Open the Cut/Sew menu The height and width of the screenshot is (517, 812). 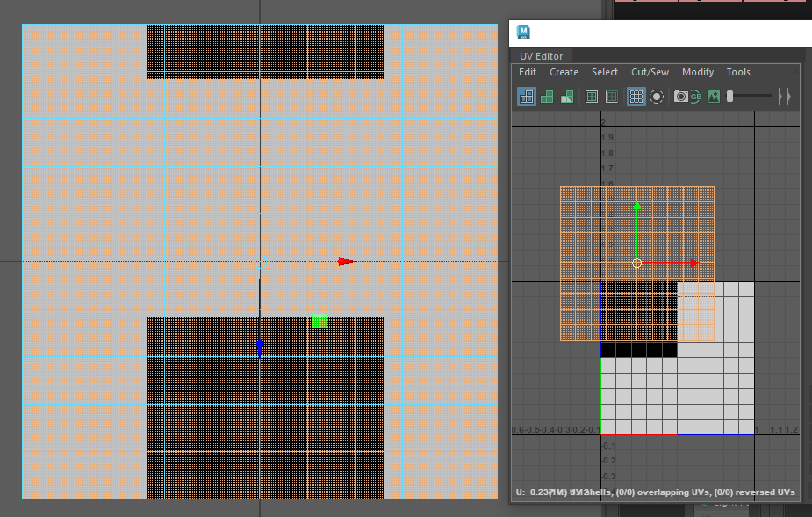650,72
